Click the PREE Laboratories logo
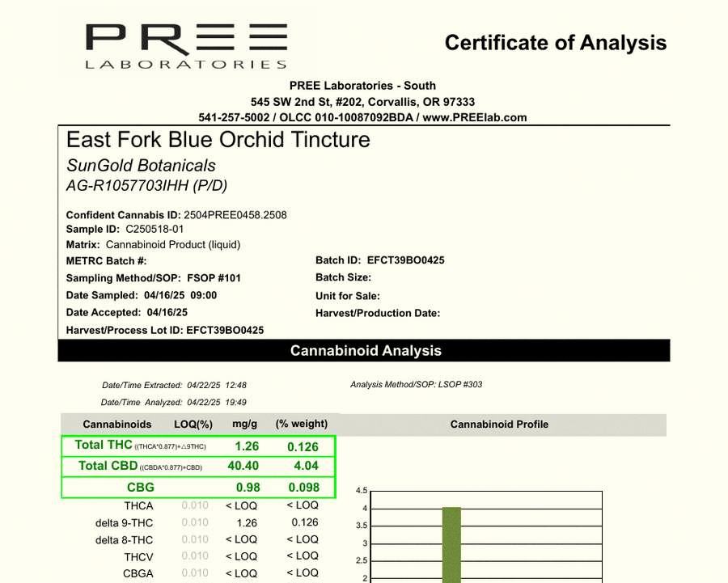Image resolution: width=728 pixels, height=583 pixels. [x=187, y=46]
